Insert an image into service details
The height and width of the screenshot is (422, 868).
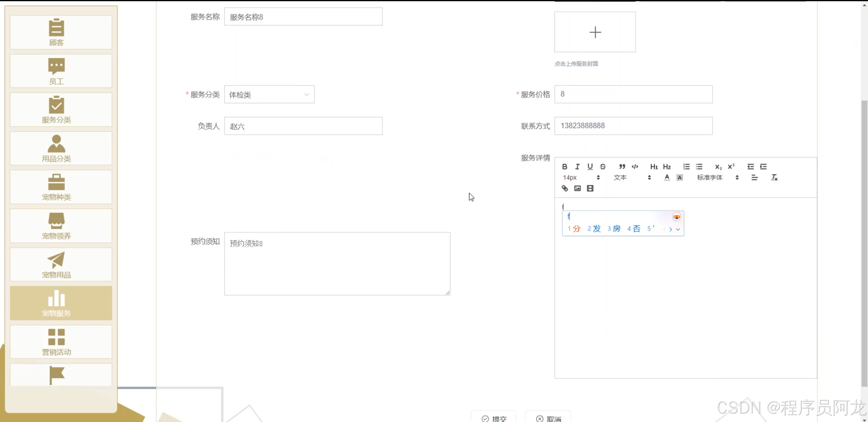[x=577, y=188]
